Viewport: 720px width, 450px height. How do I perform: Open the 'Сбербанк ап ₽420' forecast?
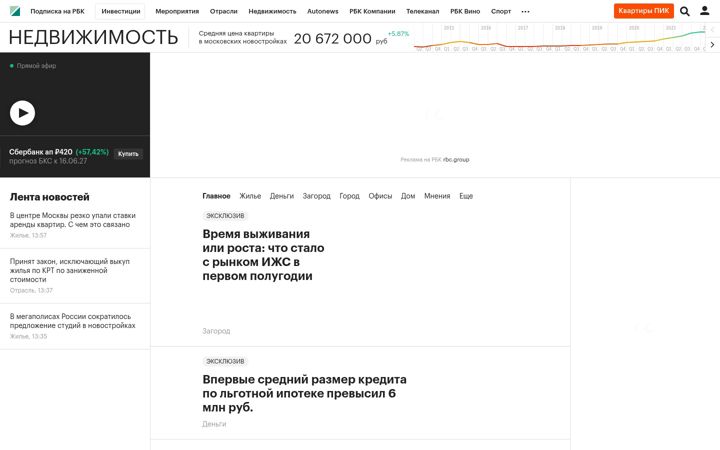click(59, 156)
